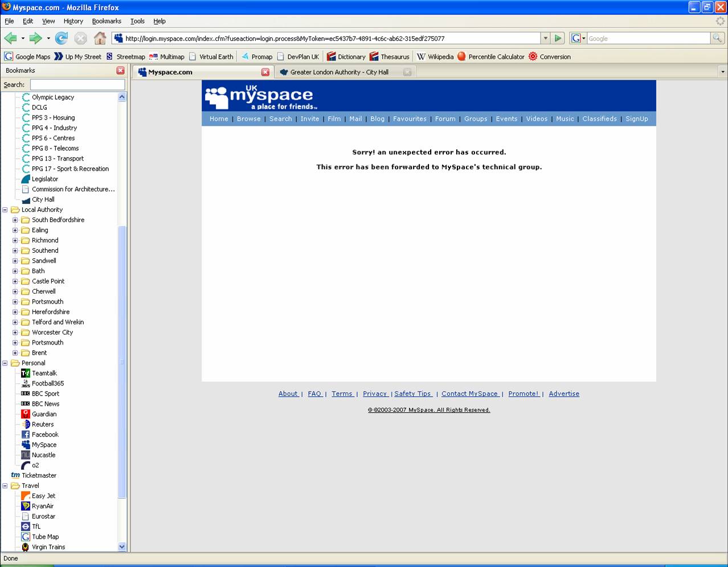
Task: Click the green Back arrow icon
Action: click(x=10, y=38)
